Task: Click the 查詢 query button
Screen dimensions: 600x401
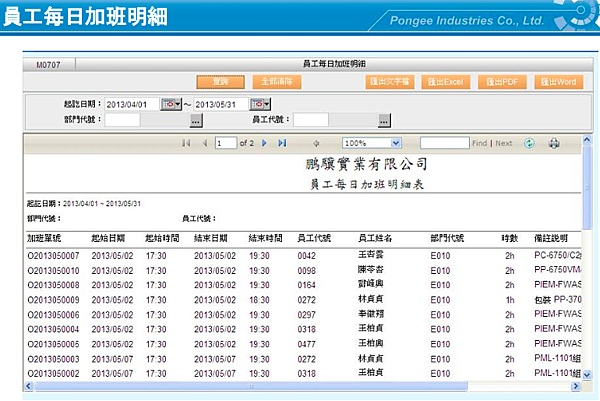Action: 221,82
